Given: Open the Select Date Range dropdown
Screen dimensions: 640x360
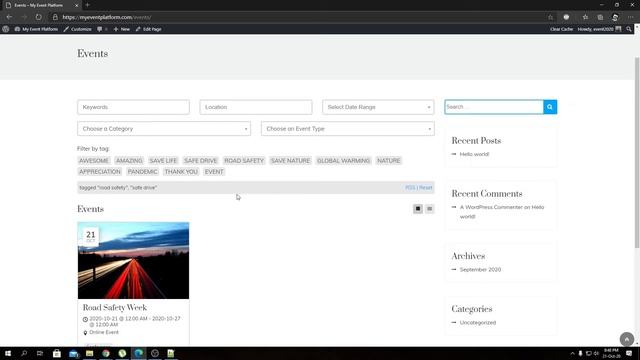Looking at the screenshot, I should (x=378, y=107).
